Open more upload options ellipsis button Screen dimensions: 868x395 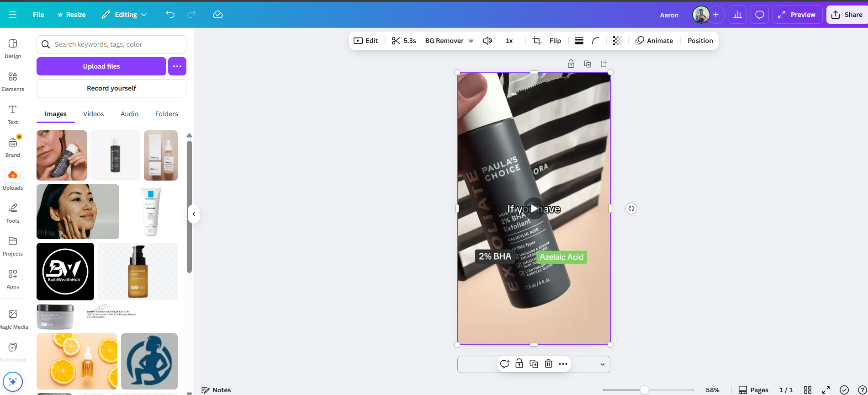pos(177,66)
